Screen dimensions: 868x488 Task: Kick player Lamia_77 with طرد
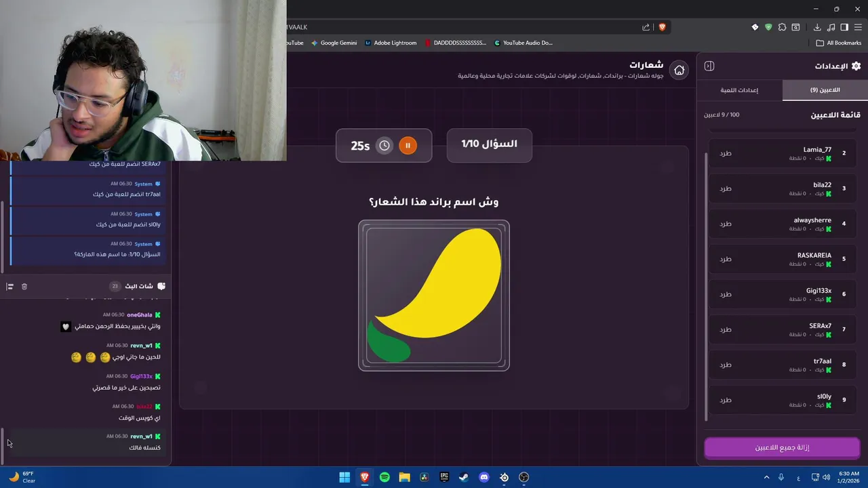(726, 153)
